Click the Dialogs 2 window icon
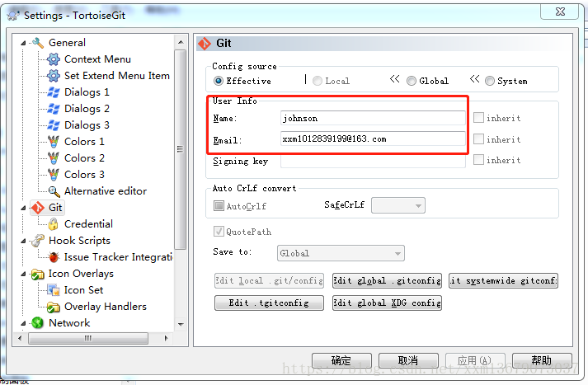 [54, 109]
